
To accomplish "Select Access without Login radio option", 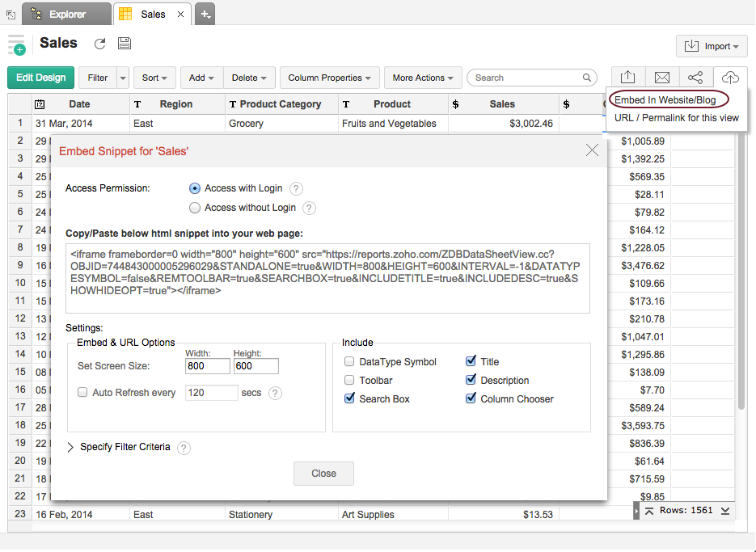I will (194, 208).
